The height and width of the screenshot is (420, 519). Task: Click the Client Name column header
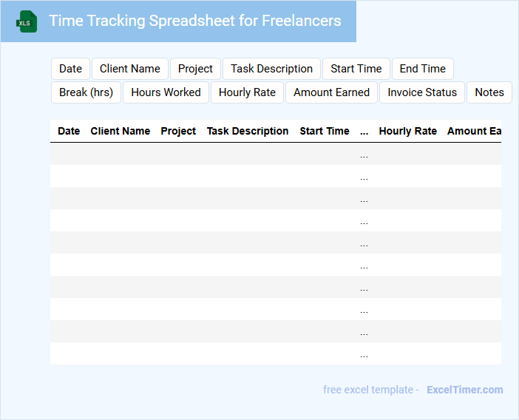coord(120,131)
